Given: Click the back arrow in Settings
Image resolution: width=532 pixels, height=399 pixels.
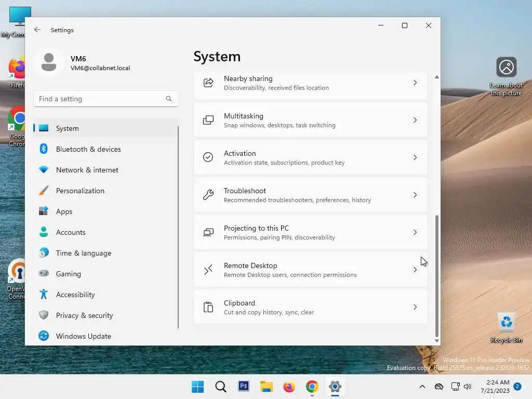Looking at the screenshot, I should pyautogui.click(x=37, y=30).
